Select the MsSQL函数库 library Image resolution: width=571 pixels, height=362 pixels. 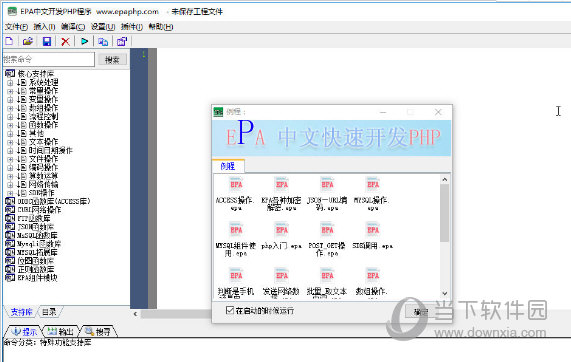[32, 235]
